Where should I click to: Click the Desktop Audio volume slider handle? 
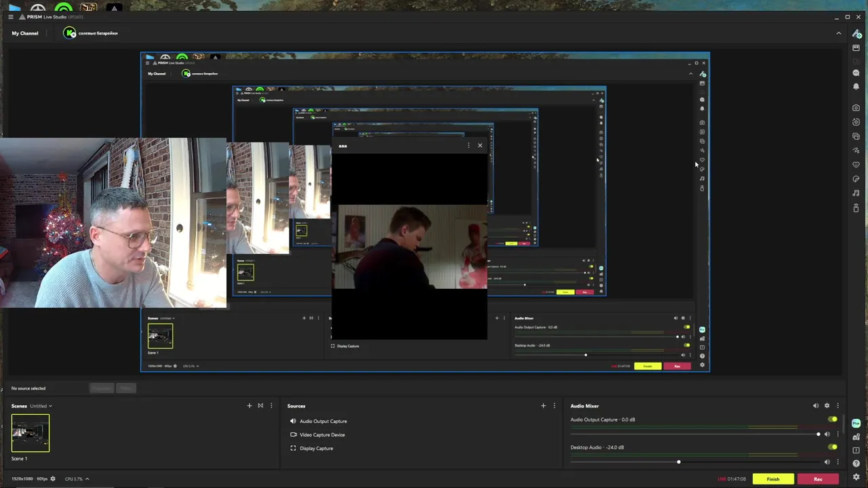pyautogui.click(x=678, y=462)
